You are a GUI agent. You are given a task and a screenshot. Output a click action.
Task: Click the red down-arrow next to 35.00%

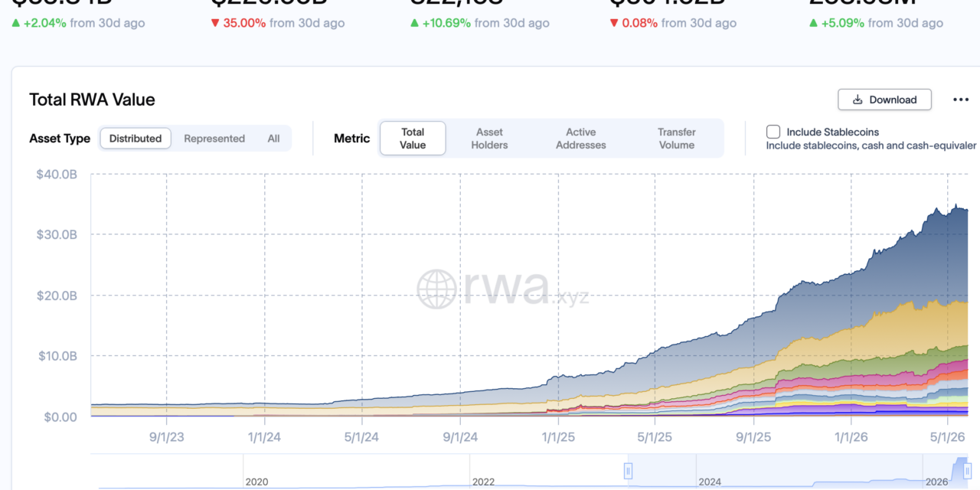(x=215, y=23)
